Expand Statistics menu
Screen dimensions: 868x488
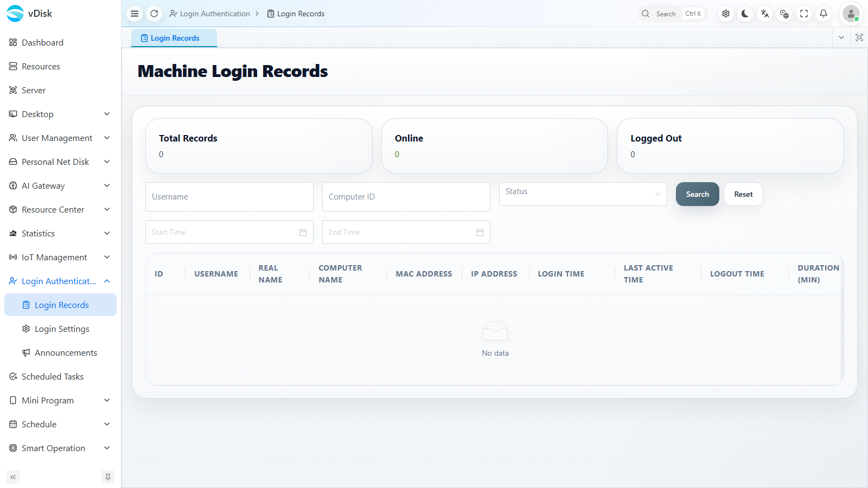click(60, 233)
